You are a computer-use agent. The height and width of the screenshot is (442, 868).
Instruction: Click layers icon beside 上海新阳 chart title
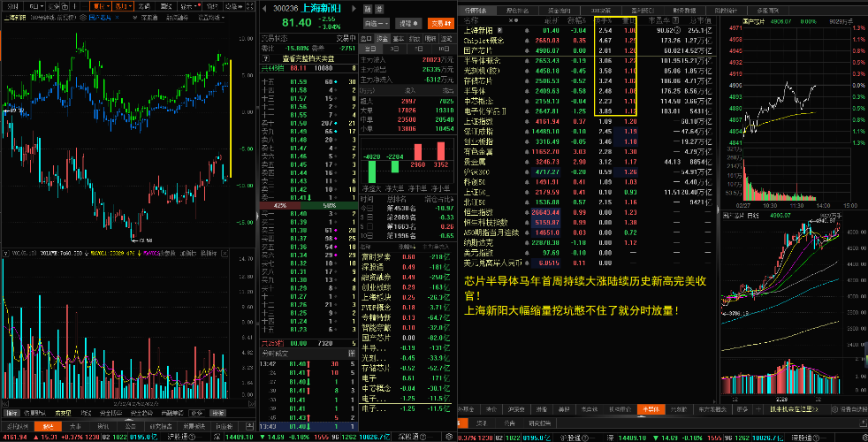(x=82, y=17)
